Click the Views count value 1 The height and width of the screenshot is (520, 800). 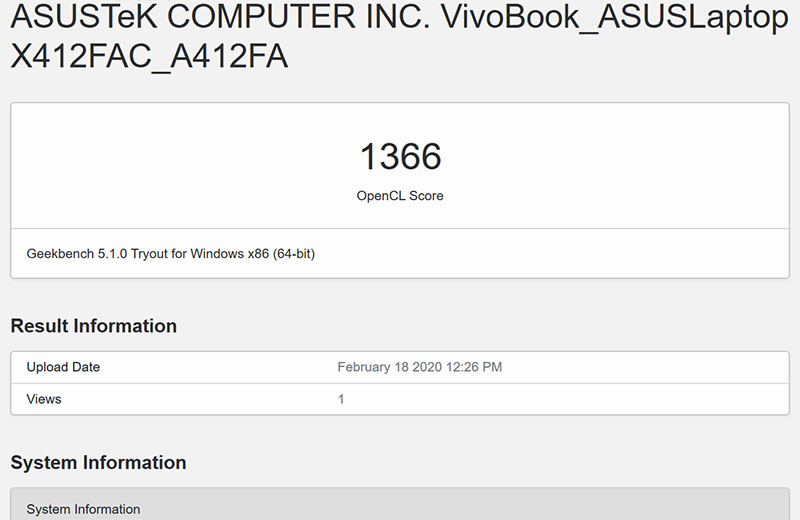[x=341, y=399]
